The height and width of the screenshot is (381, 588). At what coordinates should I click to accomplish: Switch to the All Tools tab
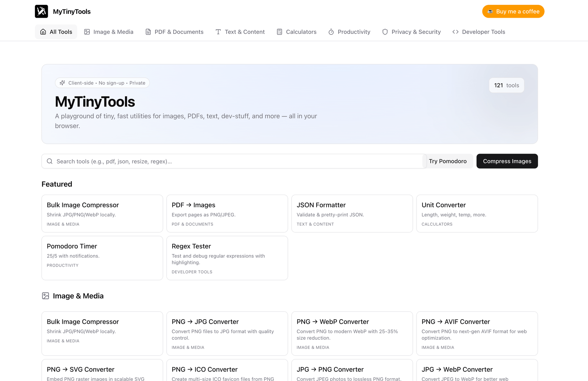tap(56, 32)
